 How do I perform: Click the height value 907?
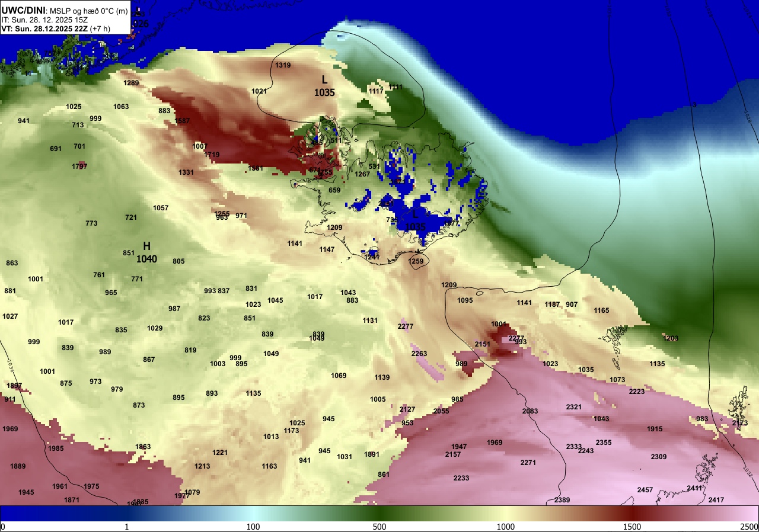(x=572, y=305)
